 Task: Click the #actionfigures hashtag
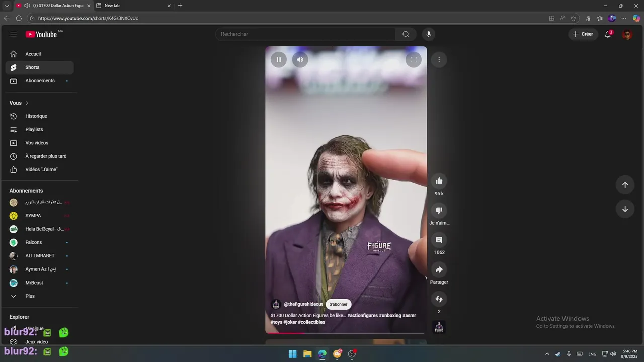click(x=362, y=316)
